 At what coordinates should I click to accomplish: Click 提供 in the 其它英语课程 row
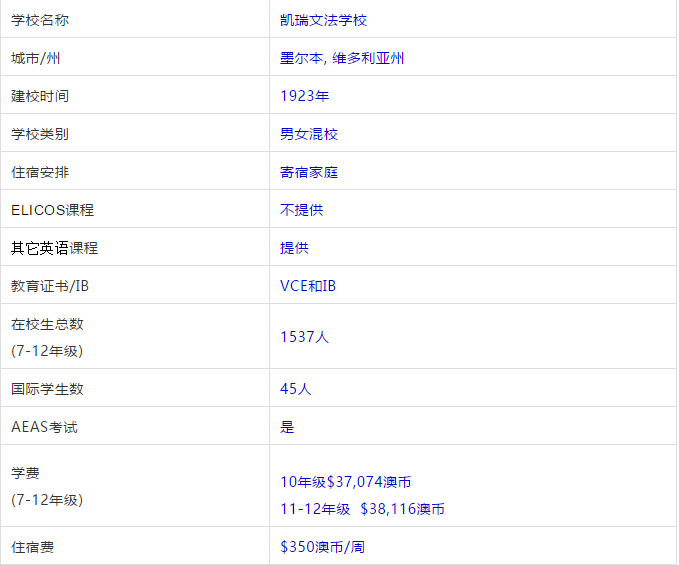point(294,248)
